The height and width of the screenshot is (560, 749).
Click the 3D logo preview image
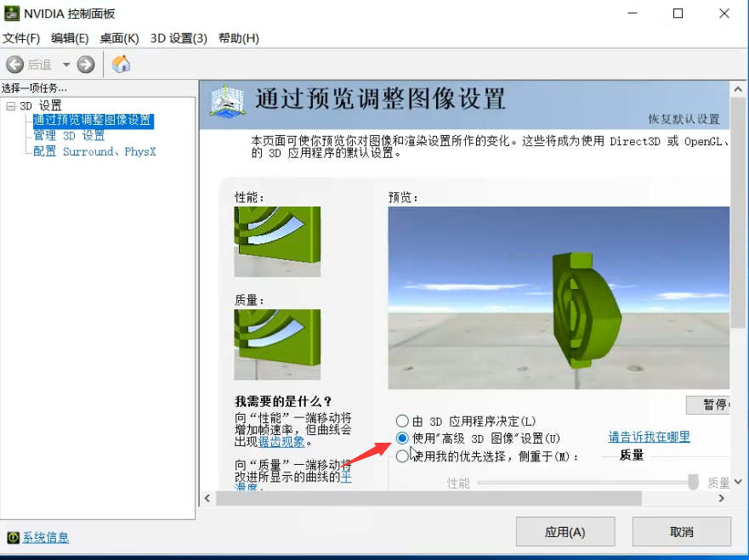coord(559,298)
